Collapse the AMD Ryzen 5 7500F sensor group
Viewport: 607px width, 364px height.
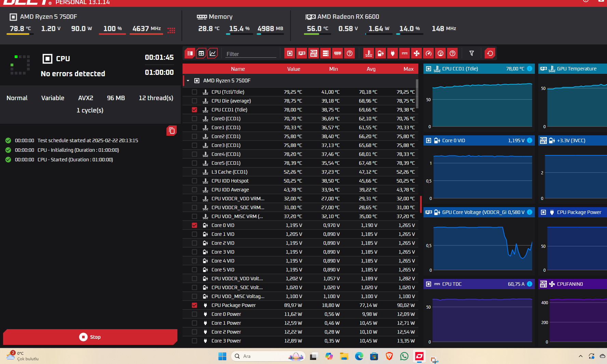[x=188, y=81]
